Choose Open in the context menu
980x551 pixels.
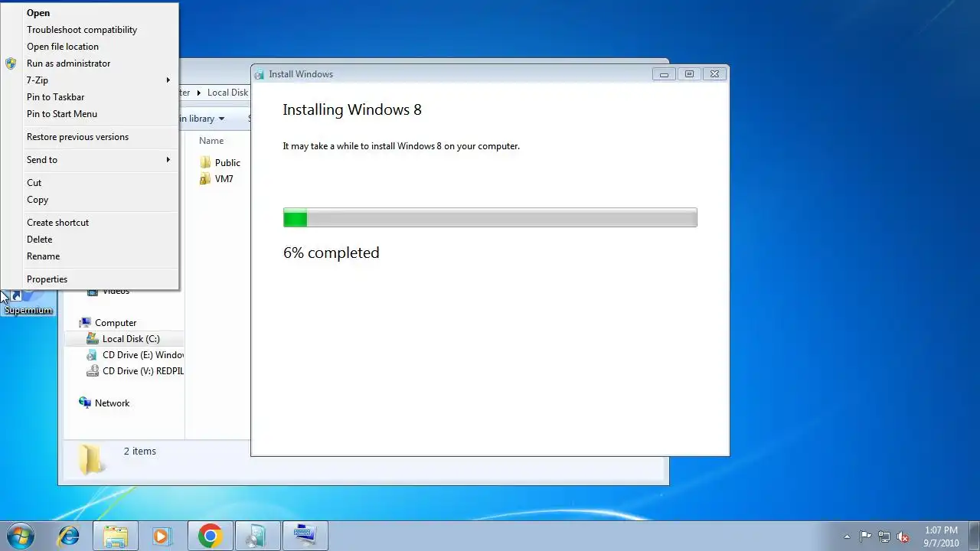[90, 13]
